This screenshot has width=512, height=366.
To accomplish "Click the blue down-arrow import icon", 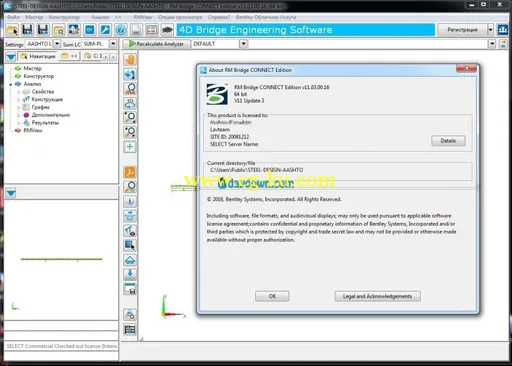I will click(130, 274).
